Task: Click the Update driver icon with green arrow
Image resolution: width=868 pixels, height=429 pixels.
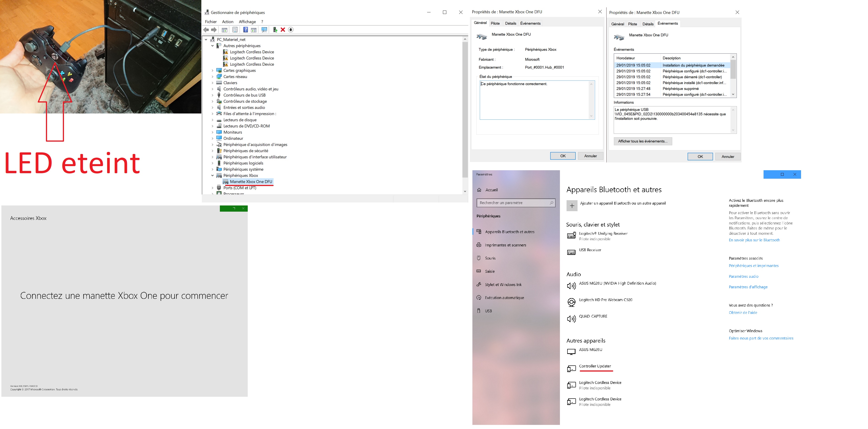Action: coord(275,30)
